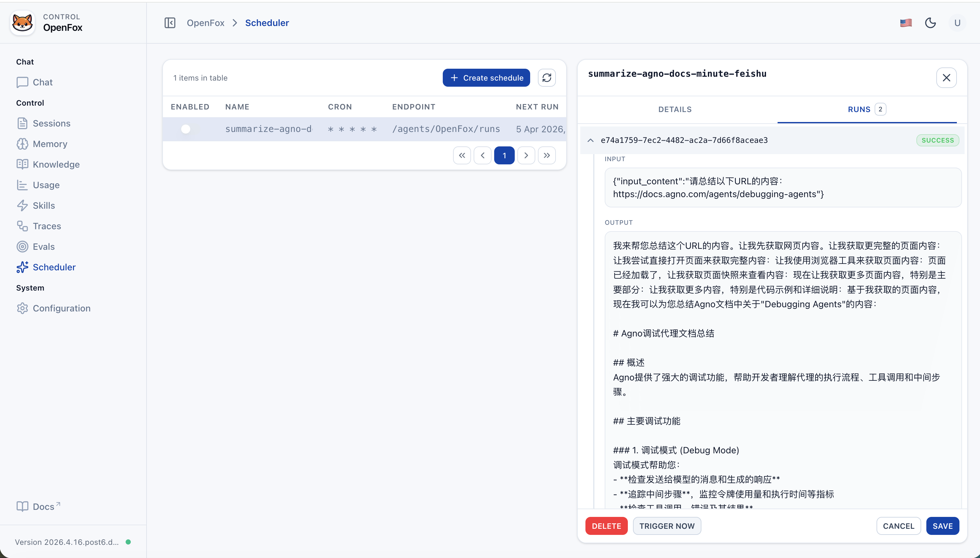The height and width of the screenshot is (558, 980).
Task: Collapse the sidebar navigation
Action: click(170, 22)
